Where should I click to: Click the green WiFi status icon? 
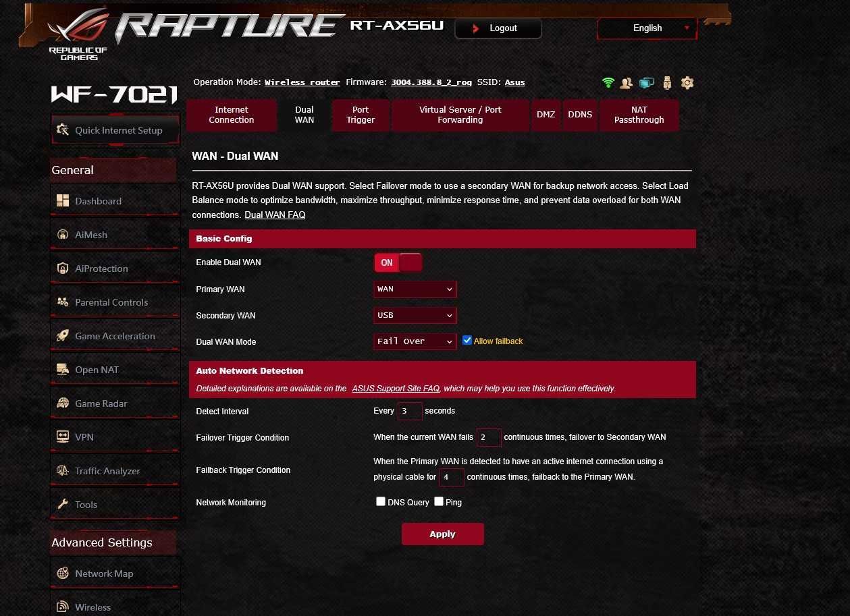pos(608,83)
